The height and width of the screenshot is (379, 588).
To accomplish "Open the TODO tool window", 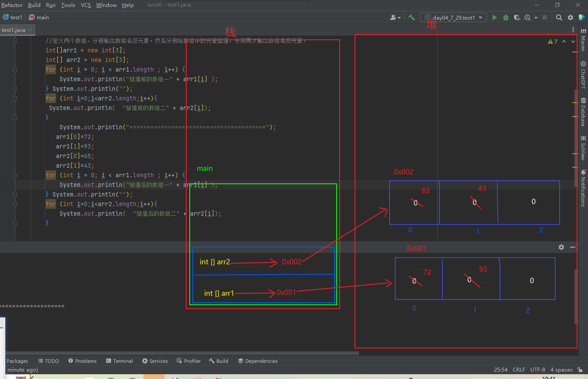I will click(49, 361).
